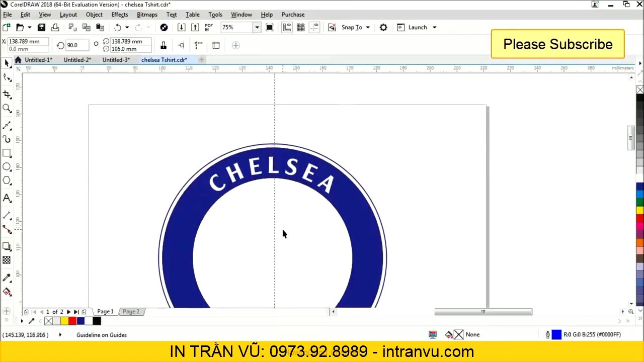This screenshot has height=362, width=644.
Task: Select the Polygon tool
Action: click(7, 180)
